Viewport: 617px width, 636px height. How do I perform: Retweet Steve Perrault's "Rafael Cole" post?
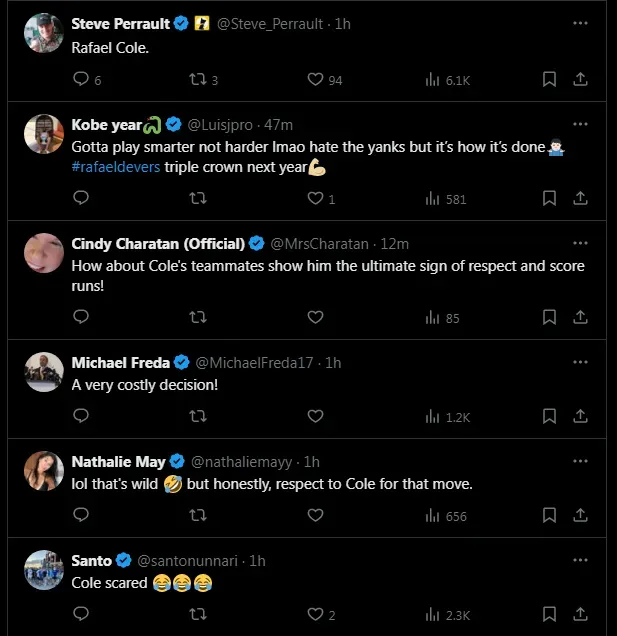point(197,80)
